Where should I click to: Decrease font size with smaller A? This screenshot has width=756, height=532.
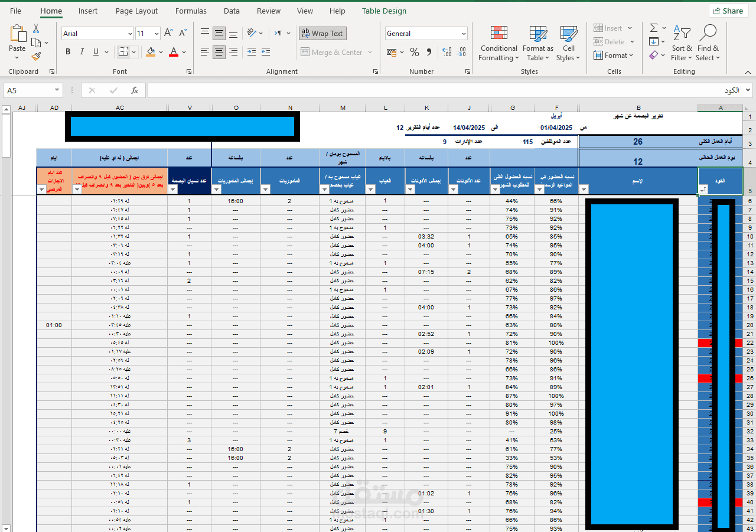[x=184, y=34]
